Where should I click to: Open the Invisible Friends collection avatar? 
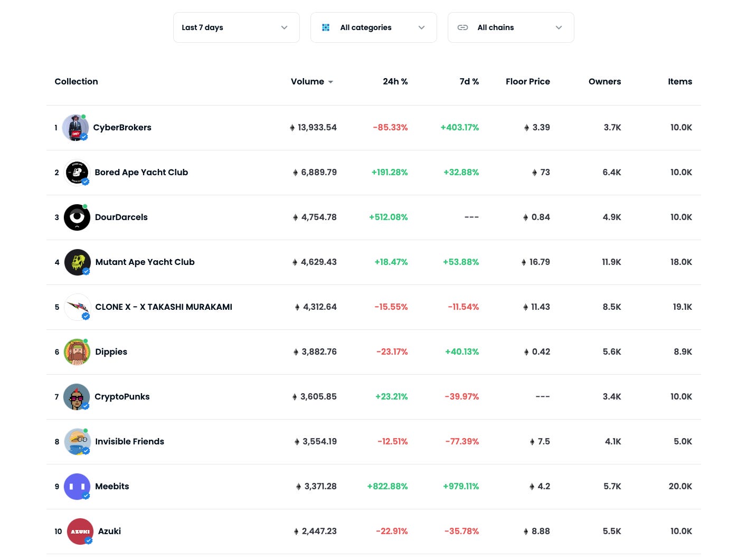coord(77,442)
